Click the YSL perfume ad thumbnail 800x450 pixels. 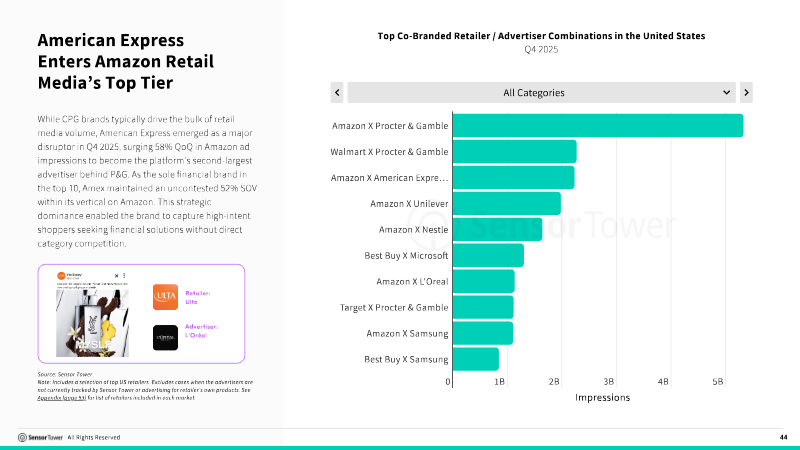pyautogui.click(x=92, y=323)
